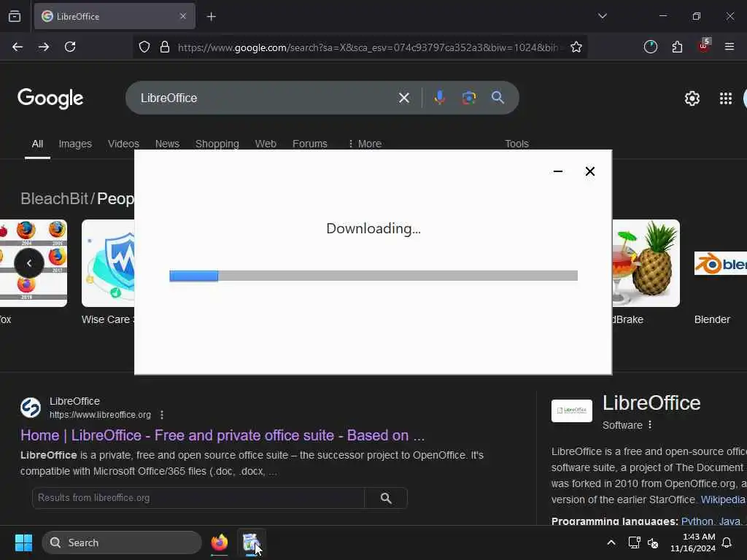Click the Firefox recent browsing icon
The width and height of the screenshot is (747, 560).
pos(15,16)
